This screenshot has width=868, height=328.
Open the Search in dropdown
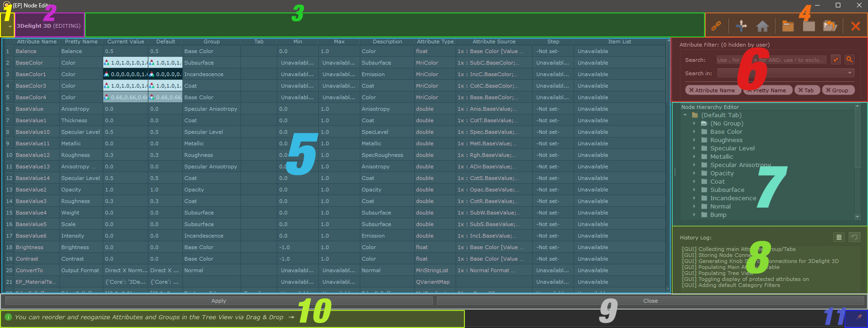click(850, 73)
